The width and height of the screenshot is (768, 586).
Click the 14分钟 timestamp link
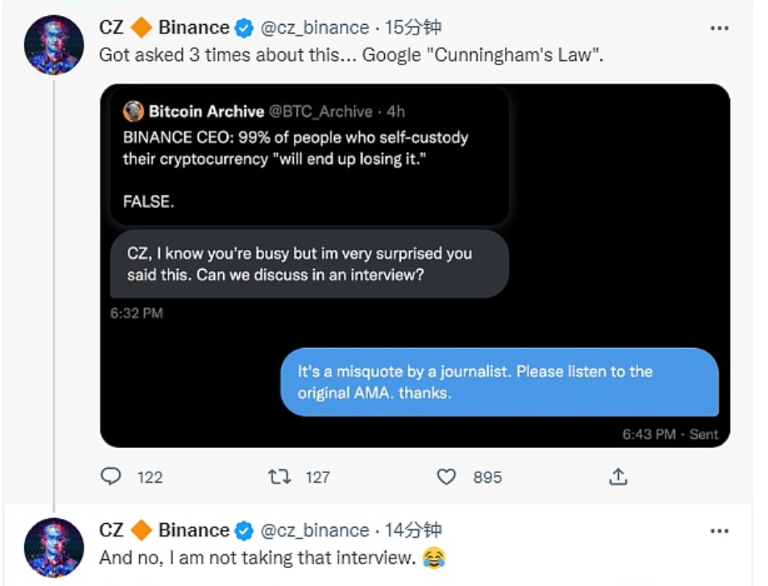click(x=412, y=530)
